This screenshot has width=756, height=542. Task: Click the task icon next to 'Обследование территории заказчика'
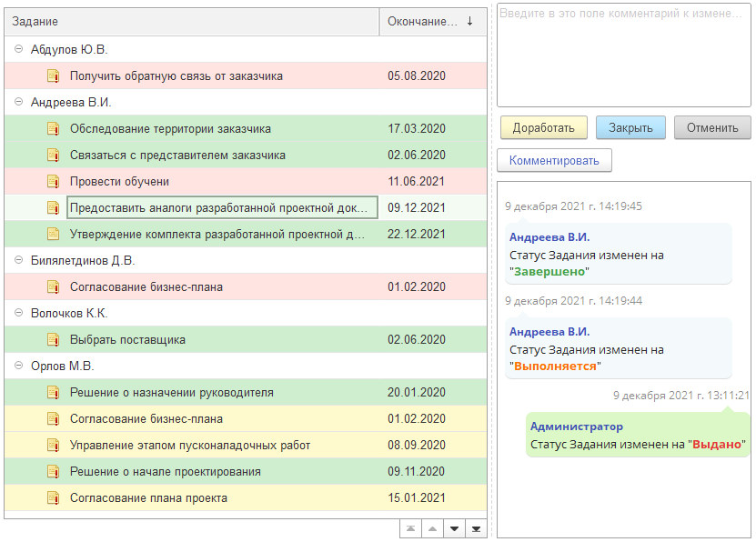coord(54,129)
